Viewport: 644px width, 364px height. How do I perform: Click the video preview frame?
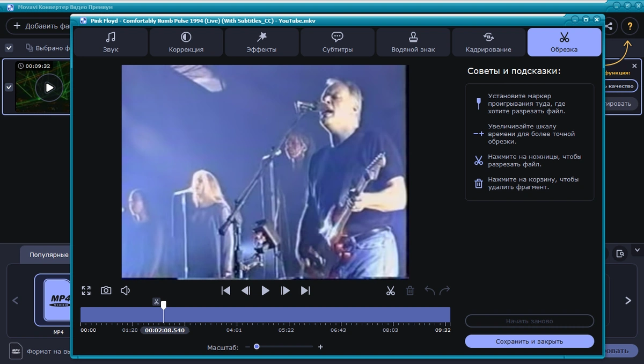click(265, 172)
